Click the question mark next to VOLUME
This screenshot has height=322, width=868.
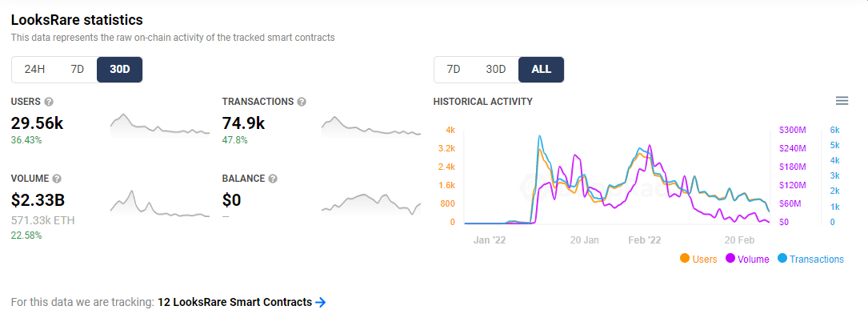pyautogui.click(x=57, y=179)
